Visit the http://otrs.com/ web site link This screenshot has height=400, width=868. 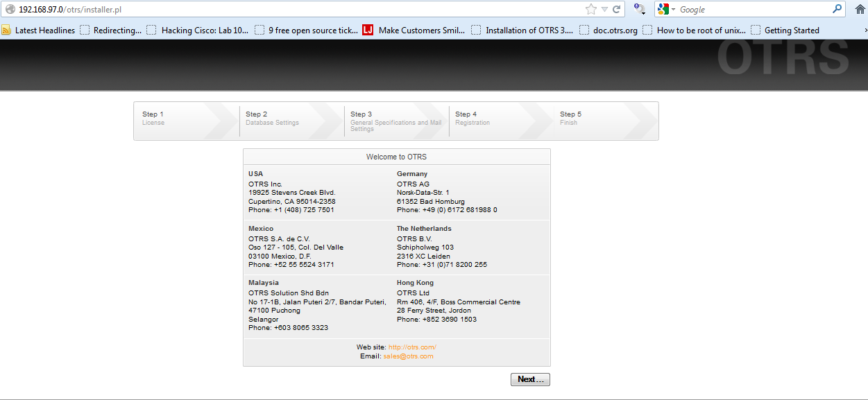click(x=412, y=347)
